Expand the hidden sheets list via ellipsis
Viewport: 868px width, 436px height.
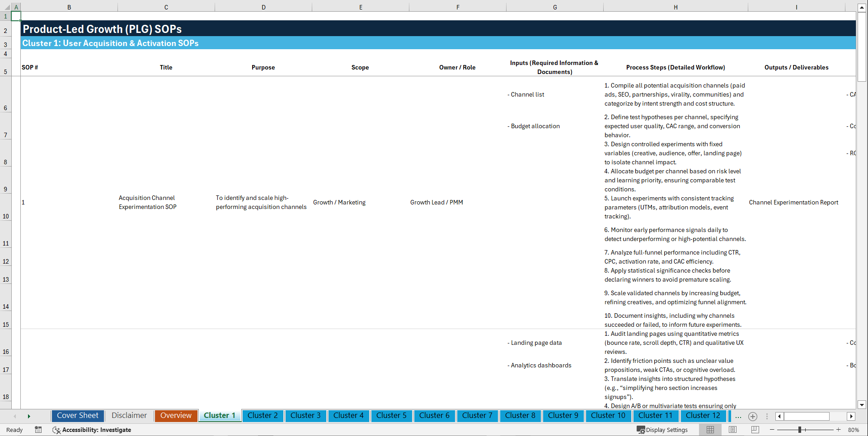738,417
